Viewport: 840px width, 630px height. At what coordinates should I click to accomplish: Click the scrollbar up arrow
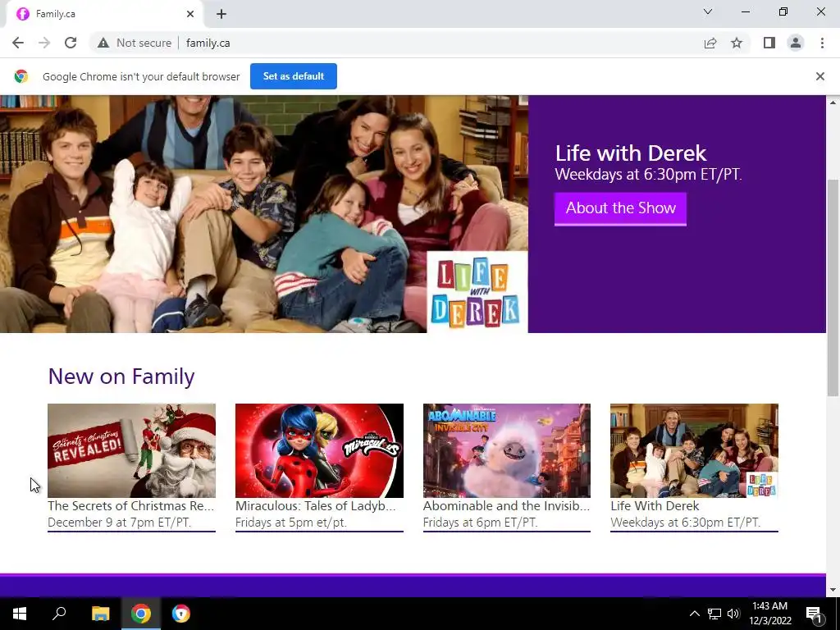pyautogui.click(x=833, y=102)
